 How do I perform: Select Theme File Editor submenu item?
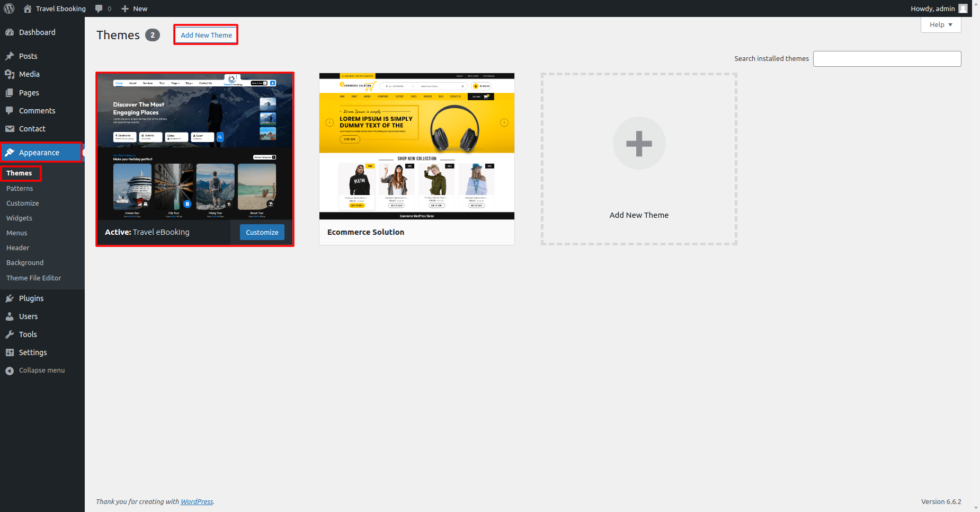click(33, 278)
